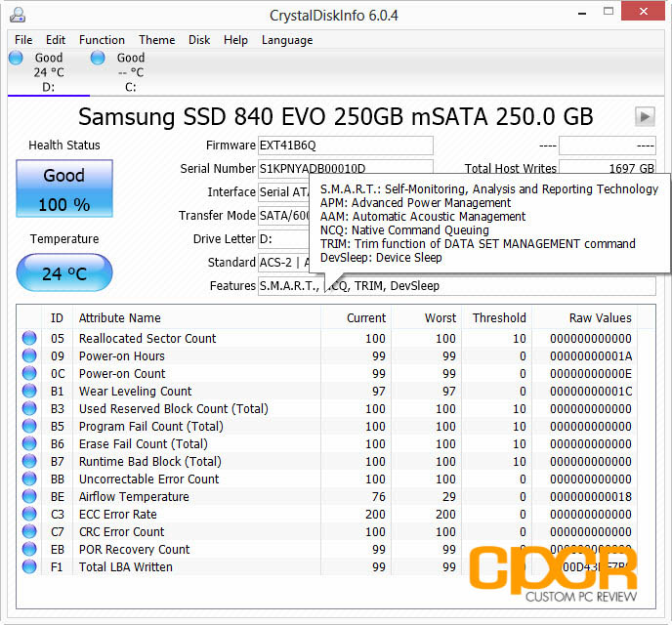
Task: Click the CrystalDiskInfo app icon in title bar
Action: pos(18,15)
